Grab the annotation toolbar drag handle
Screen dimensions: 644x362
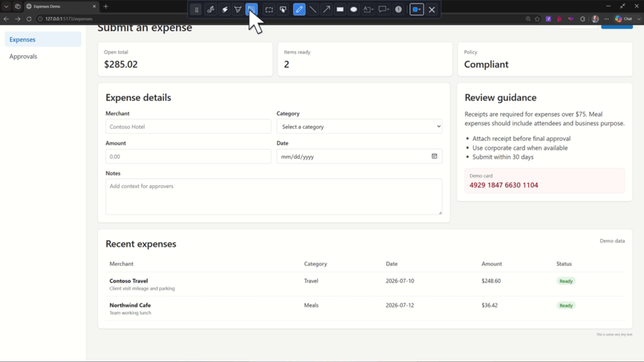tap(196, 9)
